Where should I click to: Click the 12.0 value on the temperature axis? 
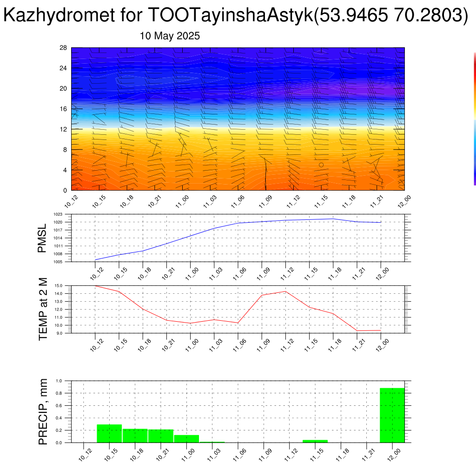[x=59, y=309]
